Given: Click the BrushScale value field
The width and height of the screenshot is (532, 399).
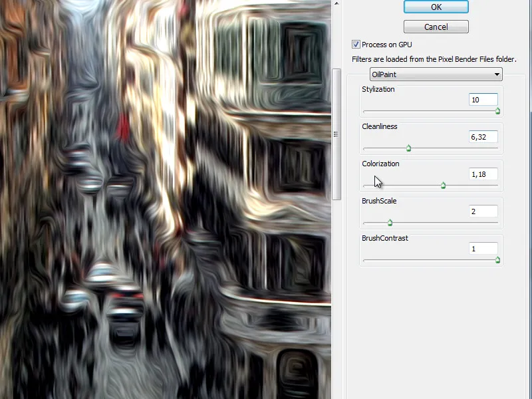Looking at the screenshot, I should 483,211.
